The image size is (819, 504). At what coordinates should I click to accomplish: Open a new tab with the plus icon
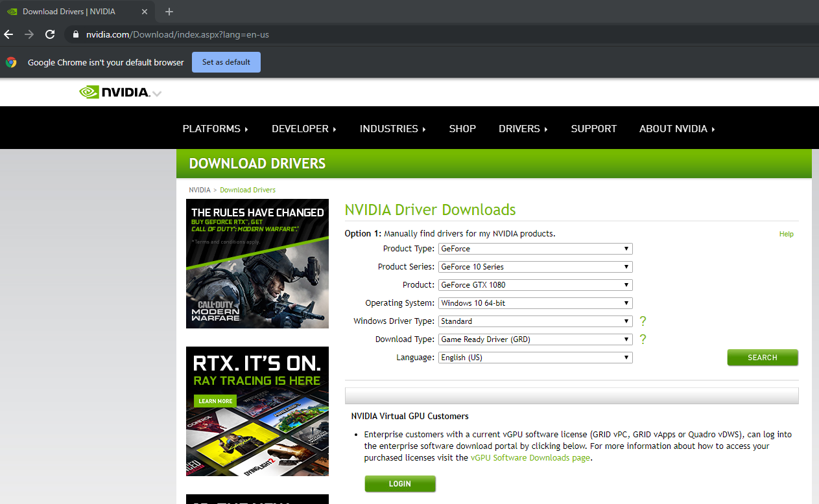click(x=169, y=12)
